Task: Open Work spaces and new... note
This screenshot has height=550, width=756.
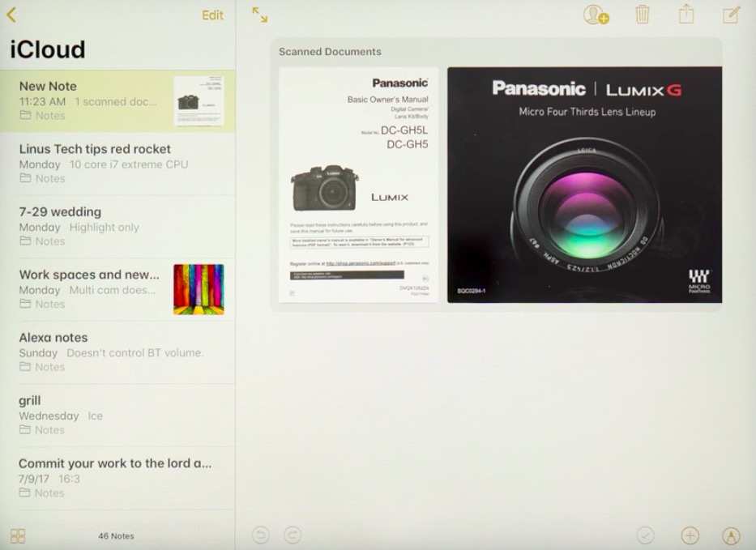Action: 117,290
